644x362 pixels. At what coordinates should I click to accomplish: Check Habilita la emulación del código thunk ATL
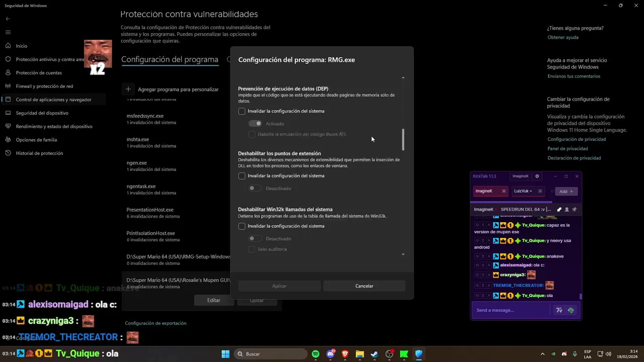coord(252,134)
